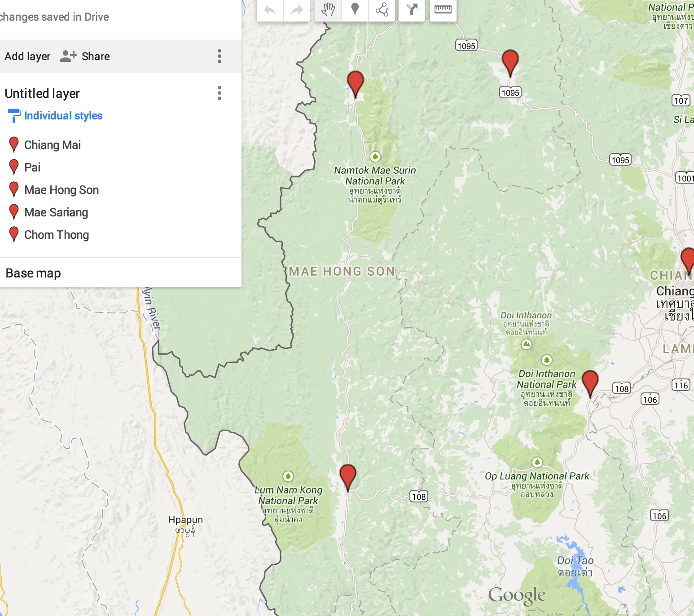Select the add marker tool

coord(355,10)
